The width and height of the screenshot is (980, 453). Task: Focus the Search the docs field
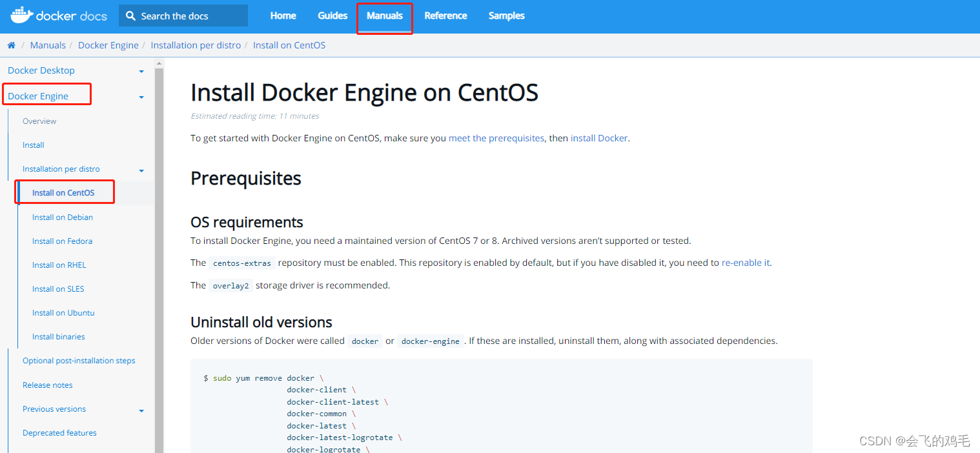click(183, 15)
